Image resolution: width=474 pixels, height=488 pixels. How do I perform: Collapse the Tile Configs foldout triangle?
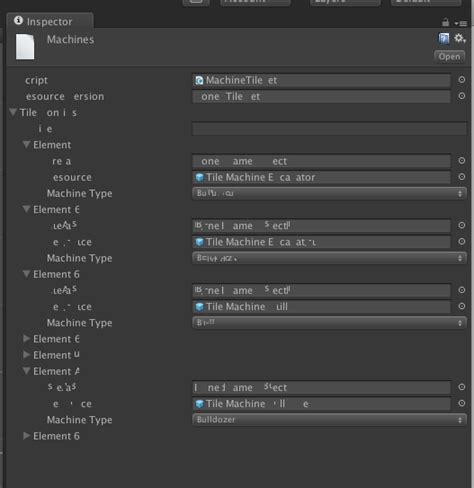(13, 112)
